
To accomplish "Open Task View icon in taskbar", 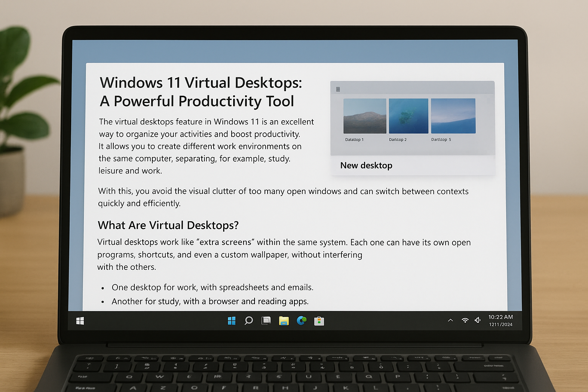I will coord(266,321).
